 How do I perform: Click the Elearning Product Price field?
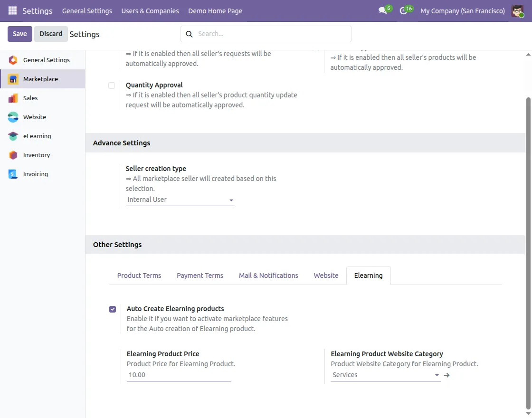click(x=179, y=375)
